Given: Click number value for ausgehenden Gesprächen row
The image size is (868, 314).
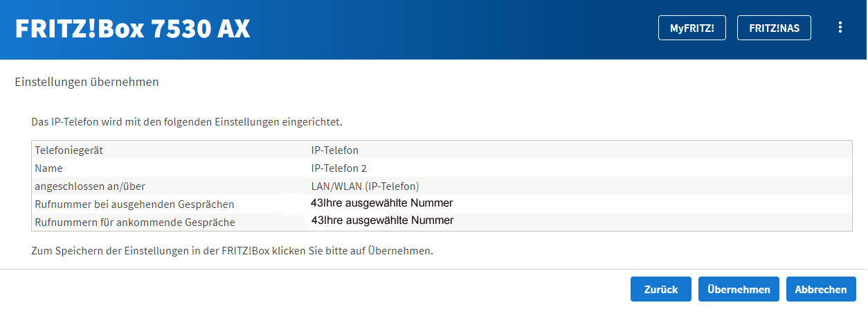Looking at the screenshot, I should point(382,203).
